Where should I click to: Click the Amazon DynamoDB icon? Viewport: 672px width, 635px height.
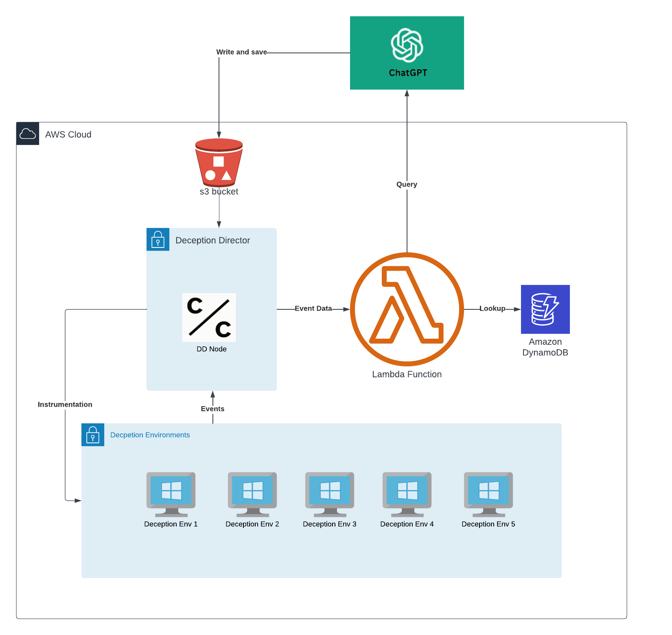[x=545, y=309]
